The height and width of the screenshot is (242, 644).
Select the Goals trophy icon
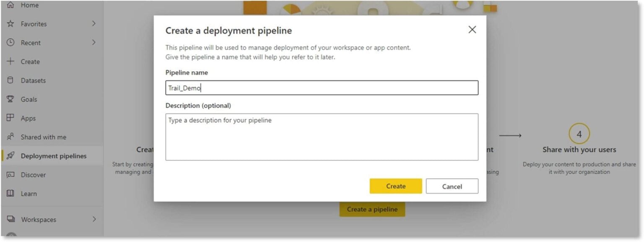10,99
